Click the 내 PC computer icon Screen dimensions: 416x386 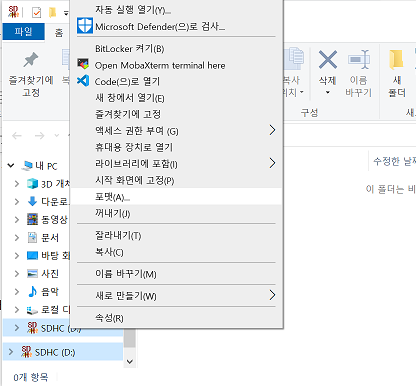pos(27,165)
